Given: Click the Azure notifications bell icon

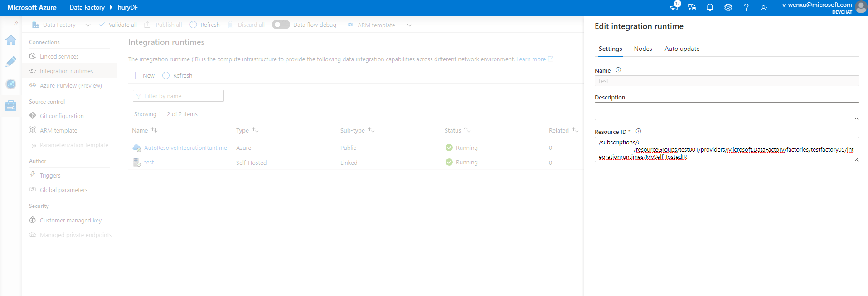Looking at the screenshot, I should [x=710, y=7].
